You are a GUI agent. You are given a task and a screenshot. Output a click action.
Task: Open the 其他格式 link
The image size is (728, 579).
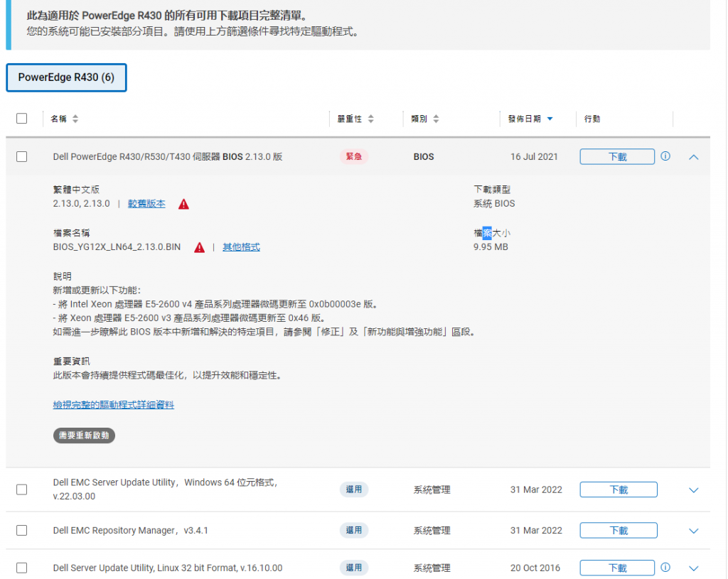click(x=241, y=247)
